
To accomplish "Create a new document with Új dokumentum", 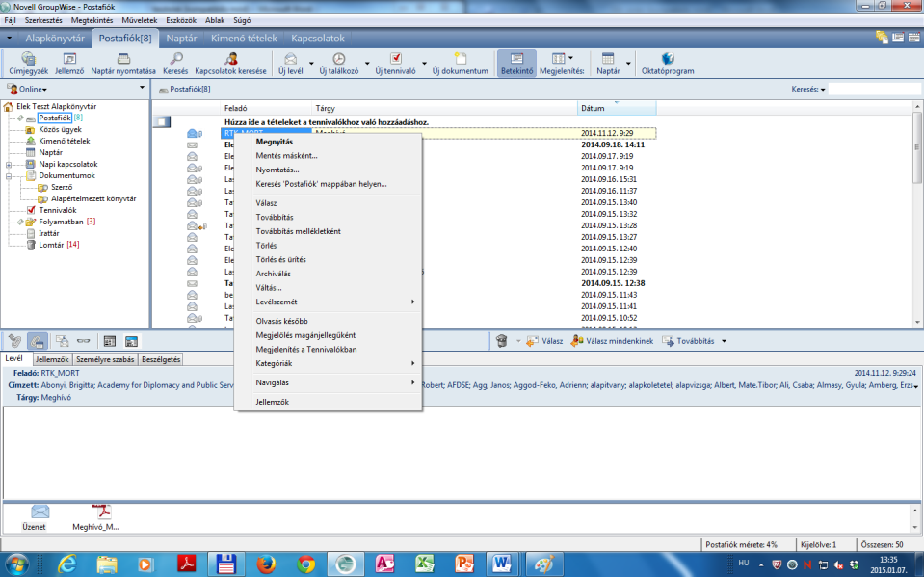I will 461,64.
